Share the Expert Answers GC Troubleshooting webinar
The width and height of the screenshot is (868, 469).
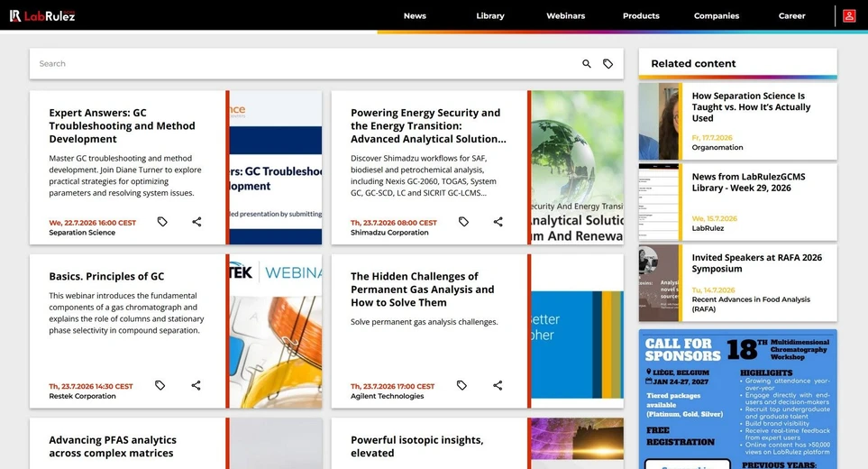[x=196, y=222]
